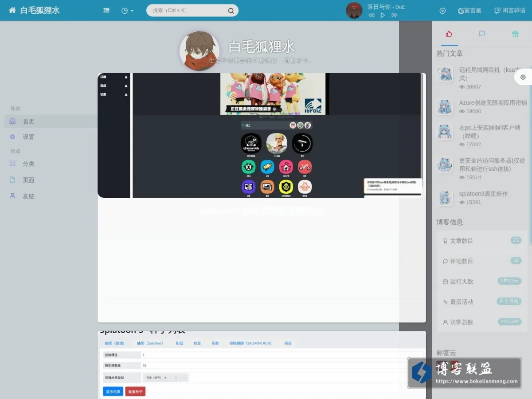Click the 起始槽位 input field
Viewport: 532px width, 399px height.
[282, 355]
